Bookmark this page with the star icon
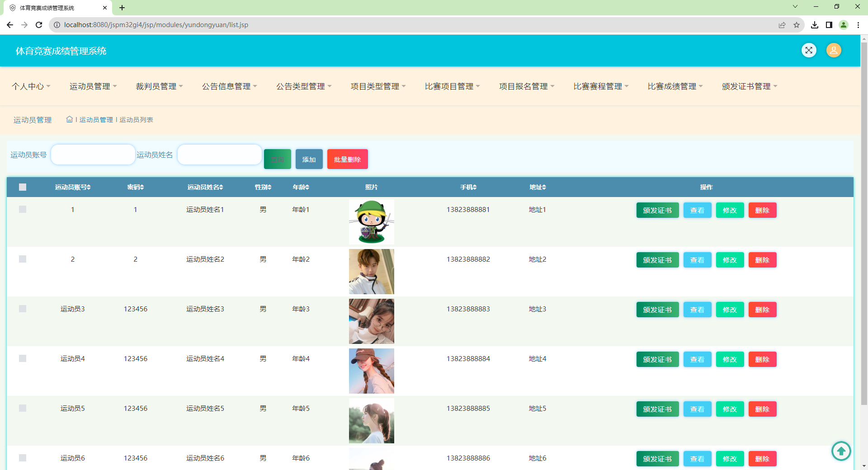This screenshot has width=868, height=470. tap(797, 25)
